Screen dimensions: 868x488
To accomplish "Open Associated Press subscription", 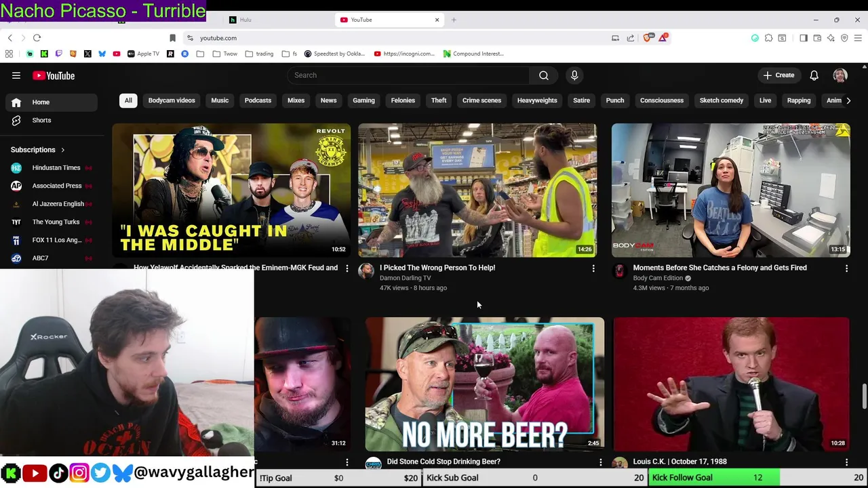I will [x=51, y=186].
